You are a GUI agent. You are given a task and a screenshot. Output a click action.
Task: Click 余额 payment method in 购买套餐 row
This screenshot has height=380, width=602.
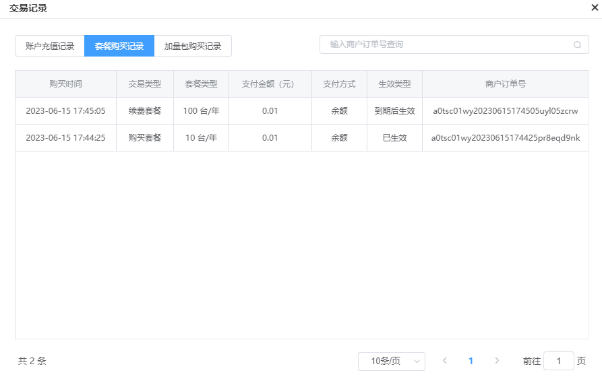[339, 138]
